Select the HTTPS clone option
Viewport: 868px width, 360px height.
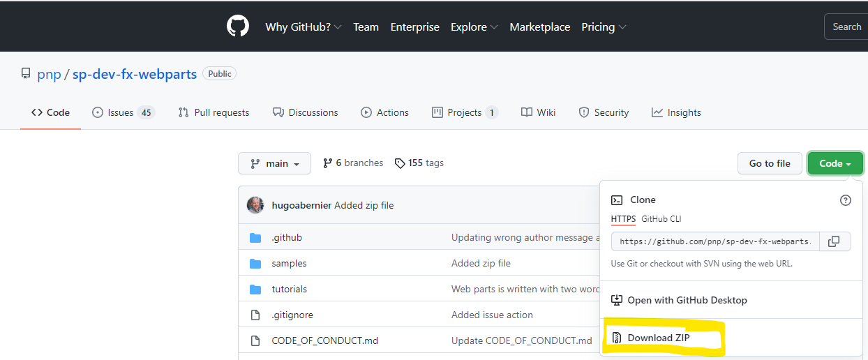pyautogui.click(x=623, y=219)
